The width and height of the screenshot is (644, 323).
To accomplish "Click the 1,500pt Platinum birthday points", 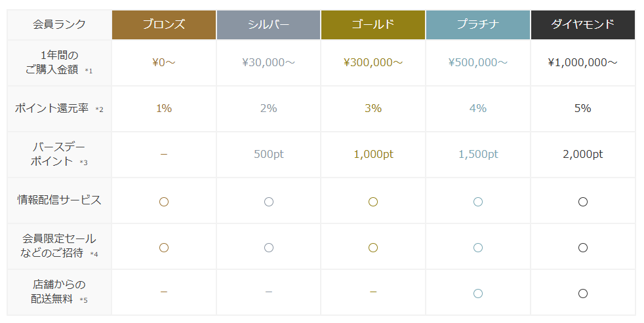I will click(478, 155).
